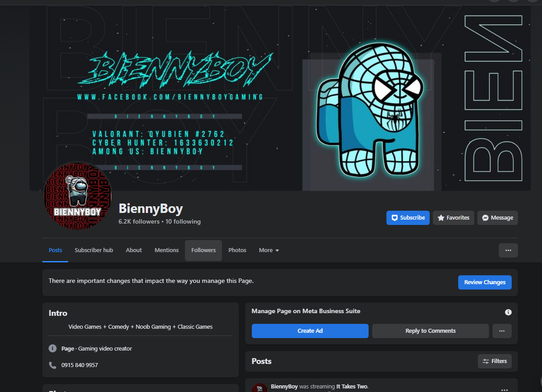Click the Page info icon in Intro
This screenshot has height=392, width=542.
click(x=53, y=348)
